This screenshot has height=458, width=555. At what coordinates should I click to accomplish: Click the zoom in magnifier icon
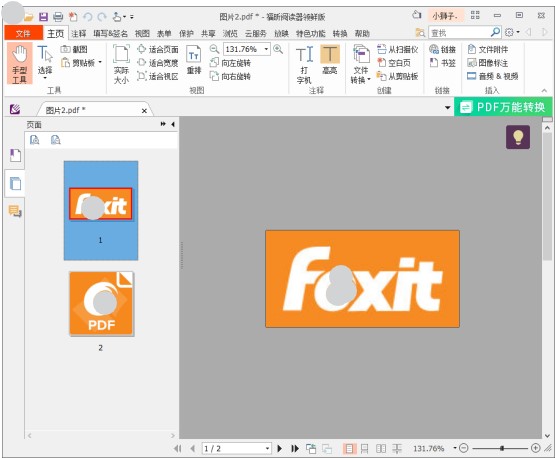coord(278,49)
